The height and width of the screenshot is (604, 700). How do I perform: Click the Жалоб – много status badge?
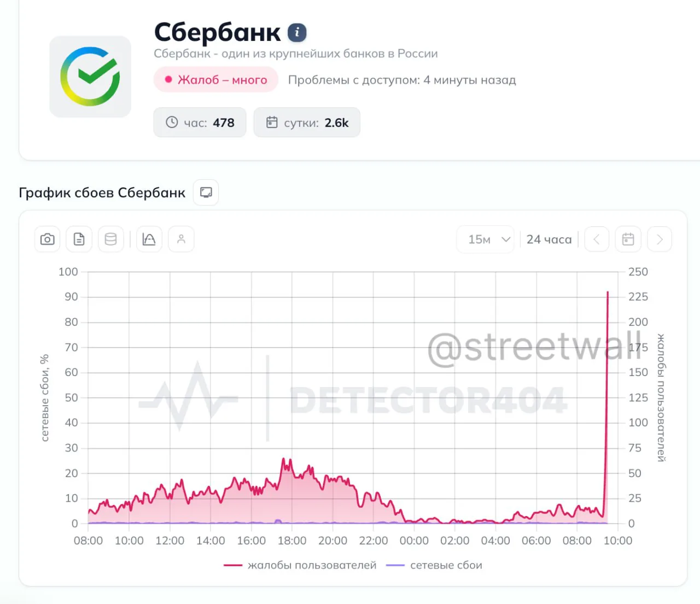click(x=215, y=79)
